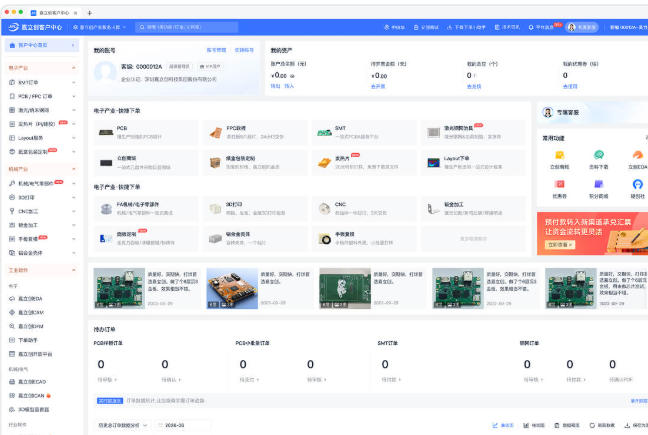Select the CNC machining order card
The height and width of the screenshot is (435, 648).
click(364, 209)
